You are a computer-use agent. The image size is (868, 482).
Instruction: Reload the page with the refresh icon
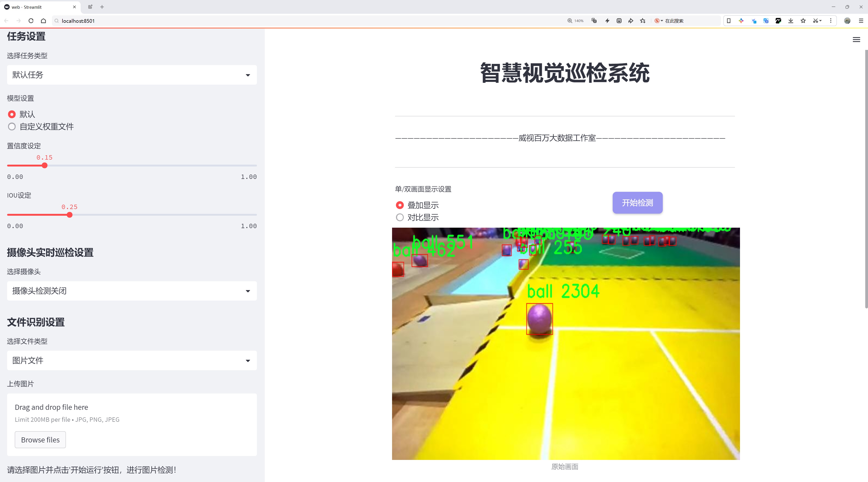pos(31,20)
